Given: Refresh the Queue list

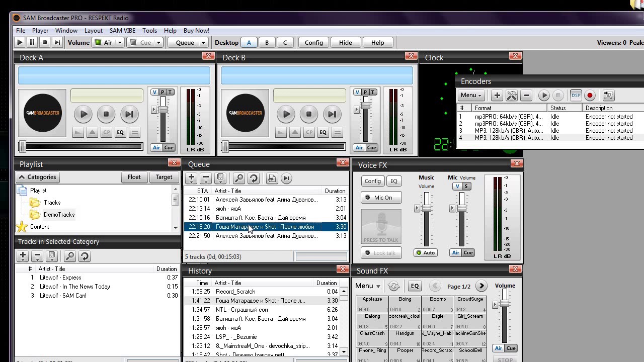Looking at the screenshot, I should click(254, 178).
